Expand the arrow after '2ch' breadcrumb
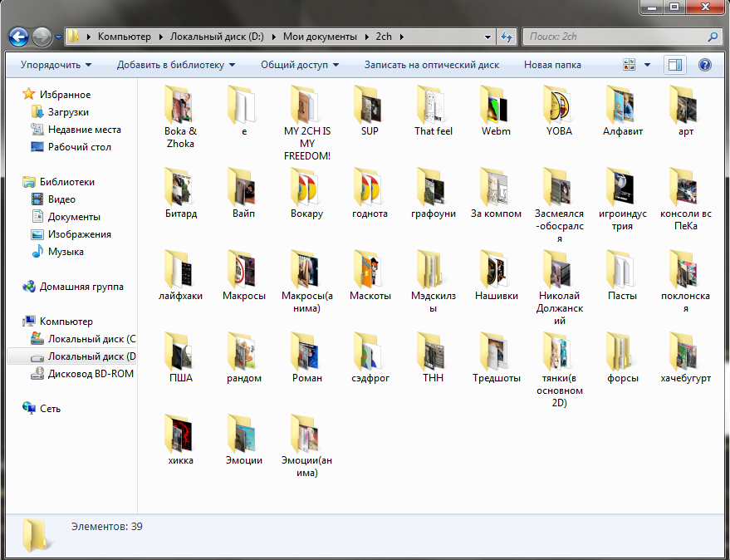The height and width of the screenshot is (560, 730). [401, 37]
